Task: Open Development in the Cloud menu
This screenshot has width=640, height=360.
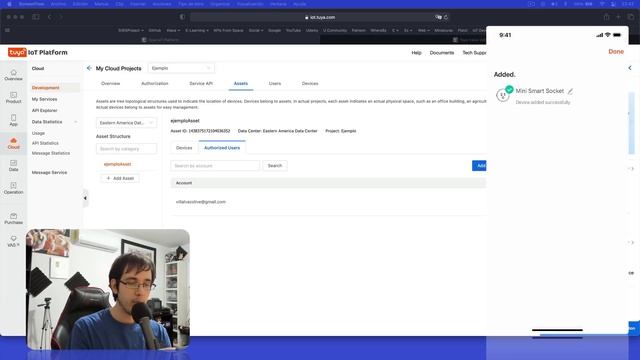Action: [x=46, y=88]
